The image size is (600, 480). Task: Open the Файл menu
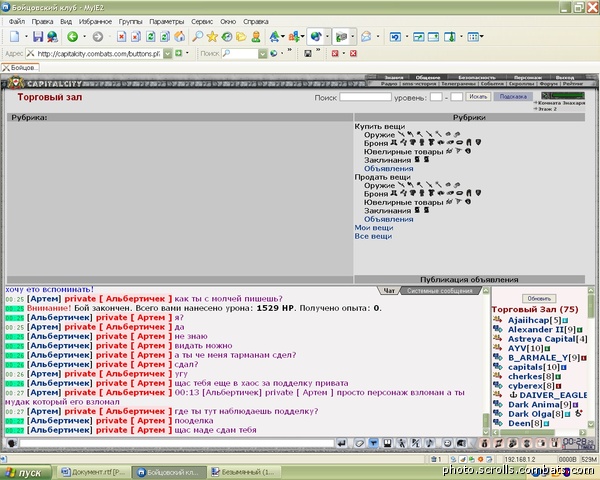pyautogui.click(x=17, y=22)
